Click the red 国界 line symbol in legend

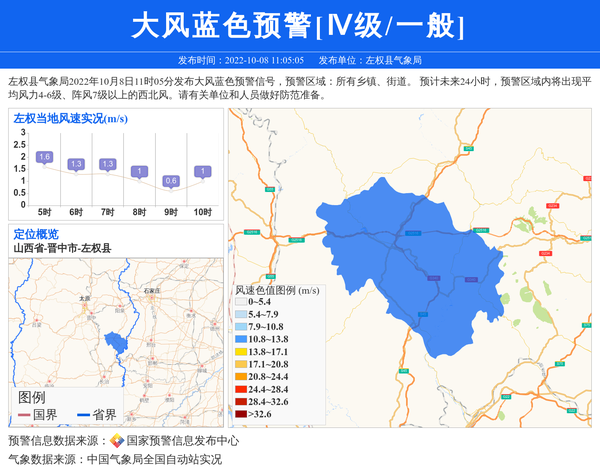coord(24,415)
